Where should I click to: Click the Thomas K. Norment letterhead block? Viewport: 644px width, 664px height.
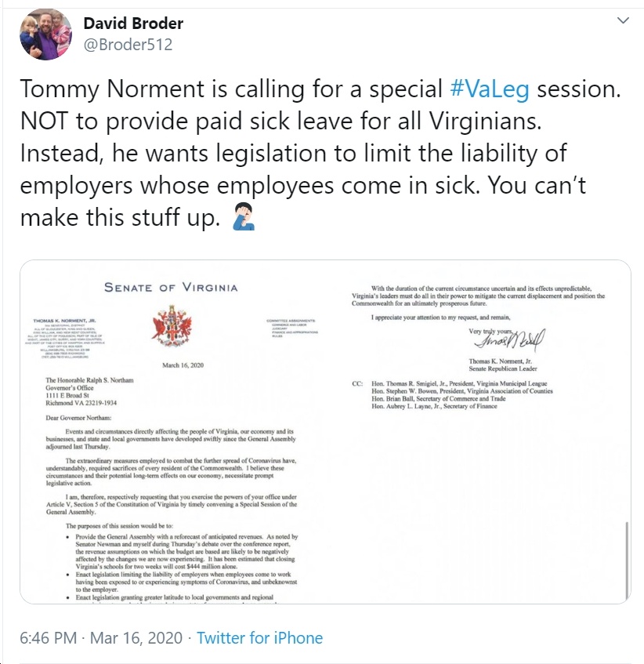coord(65,338)
